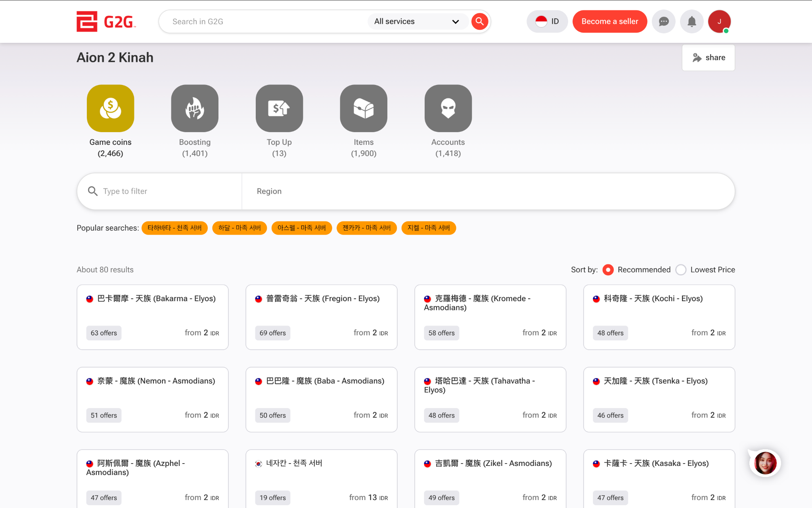Click popular search 젠카카 - 마족 서버

(367, 228)
